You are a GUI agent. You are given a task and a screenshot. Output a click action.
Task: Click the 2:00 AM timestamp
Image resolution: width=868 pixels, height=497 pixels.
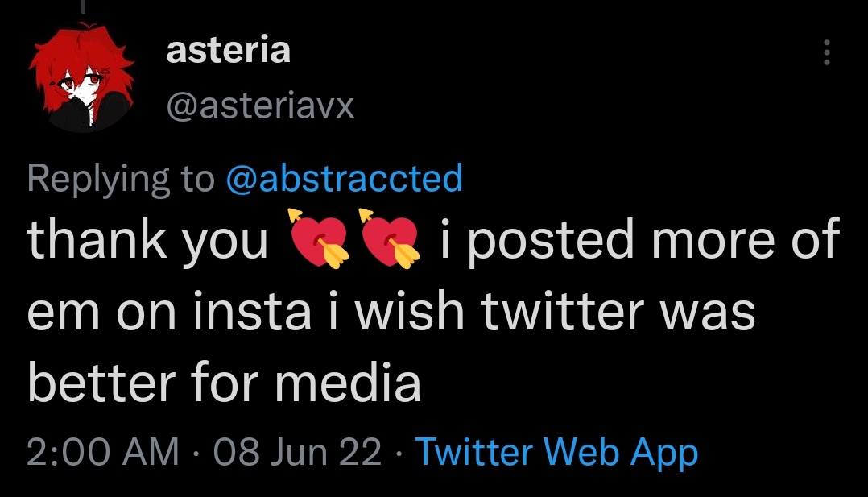pyautogui.click(x=103, y=452)
